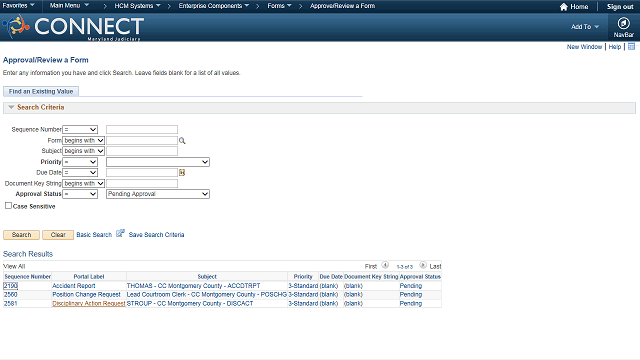The image size is (640, 360).
Task: Select the Find an Existing Value tab
Action: pos(41,91)
